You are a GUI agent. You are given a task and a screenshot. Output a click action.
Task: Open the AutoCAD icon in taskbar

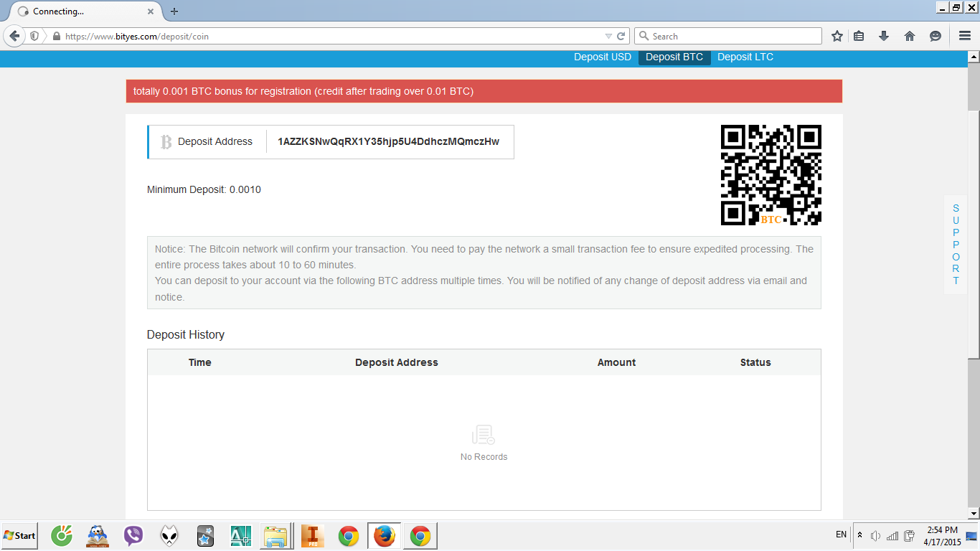click(x=241, y=536)
